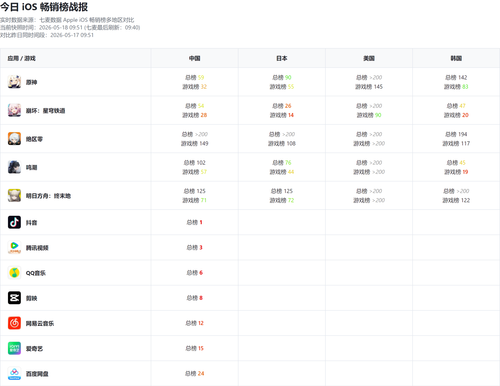Screen dimensions: 500x386
Task: Click 星穹铁道 Korea value 总榜 47
Action: (456, 106)
